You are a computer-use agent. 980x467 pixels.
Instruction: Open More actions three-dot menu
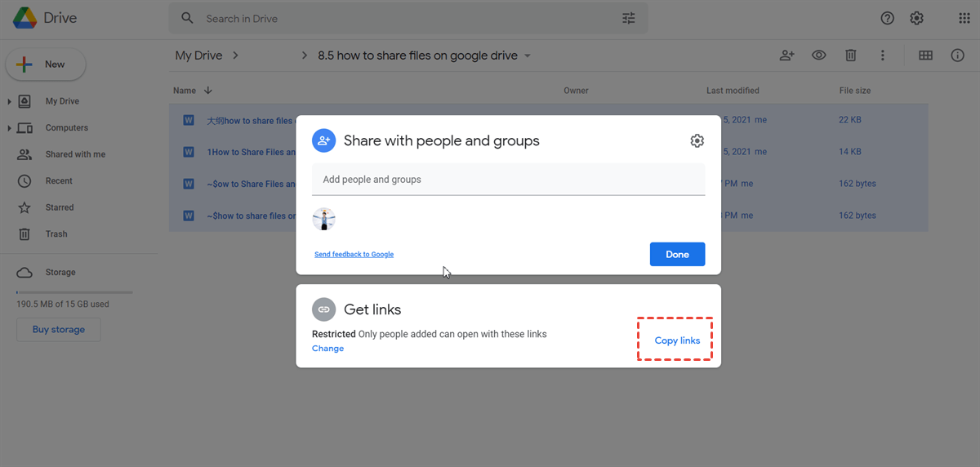(883, 56)
